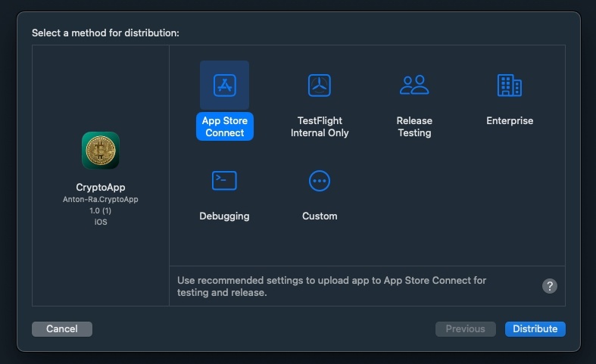Choose the TestFlight Internal Only icon

(x=320, y=85)
